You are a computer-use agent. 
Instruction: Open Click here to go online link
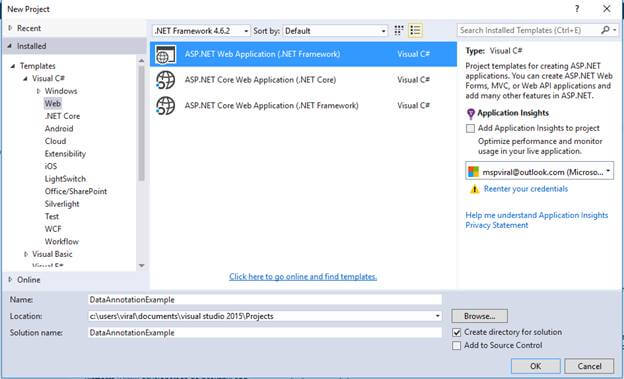[x=303, y=277]
